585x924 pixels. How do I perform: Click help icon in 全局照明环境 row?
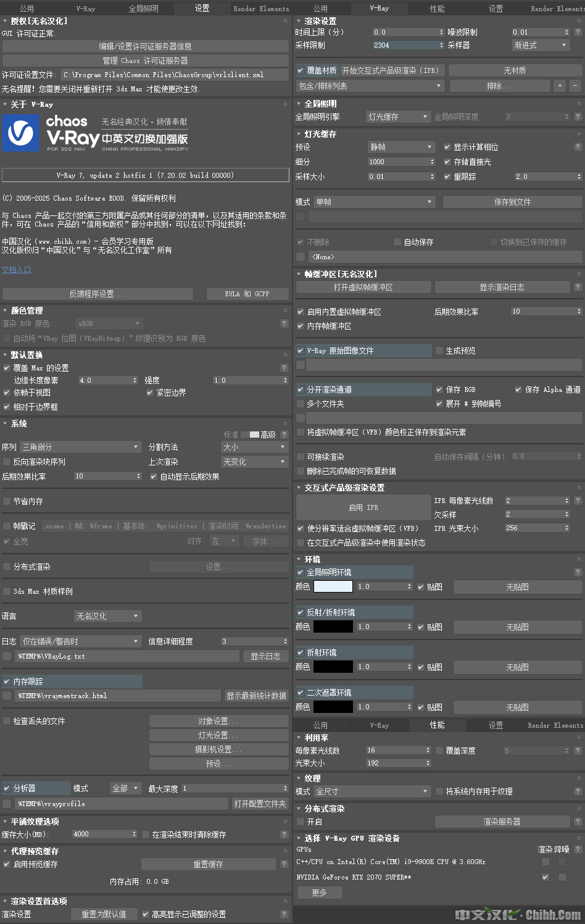click(578, 572)
